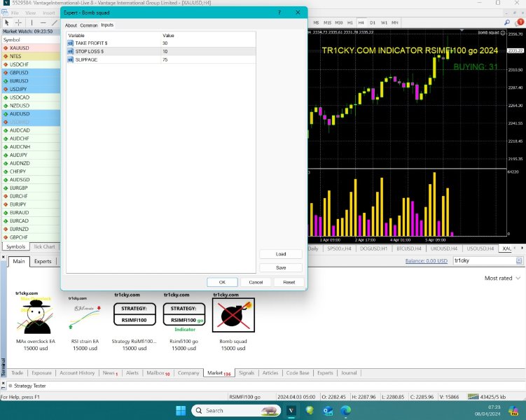
Task: Open the Most rated sort dropdown
Action: pos(502,278)
